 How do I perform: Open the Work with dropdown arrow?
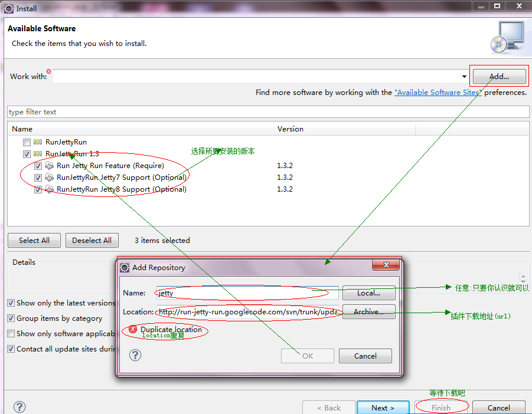click(x=464, y=77)
